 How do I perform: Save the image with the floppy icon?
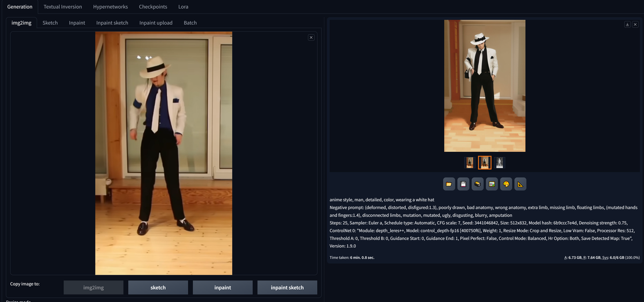463,184
